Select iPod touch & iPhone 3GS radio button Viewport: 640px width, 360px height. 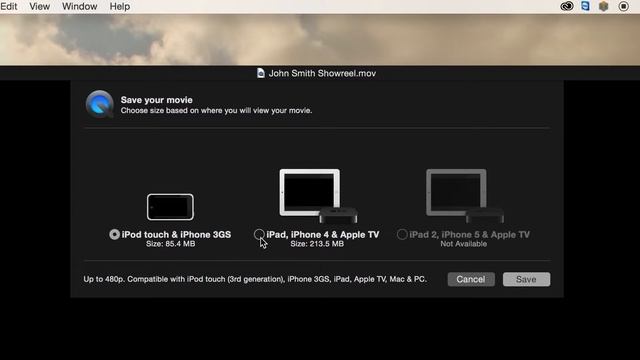pyautogui.click(x=114, y=234)
